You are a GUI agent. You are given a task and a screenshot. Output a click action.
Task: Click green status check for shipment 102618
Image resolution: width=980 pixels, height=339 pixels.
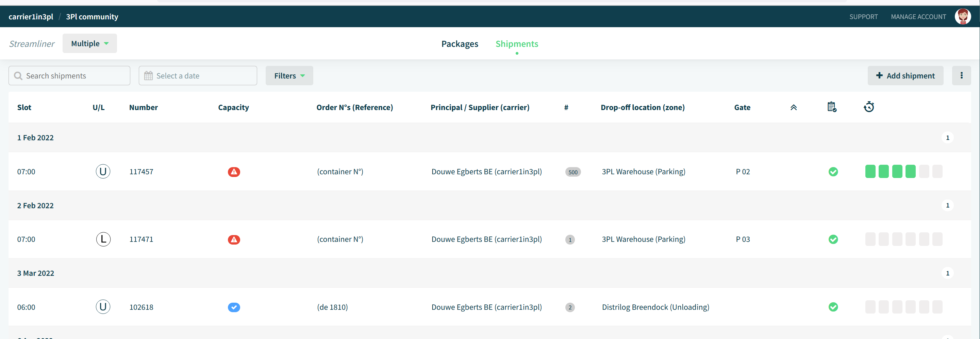(833, 307)
